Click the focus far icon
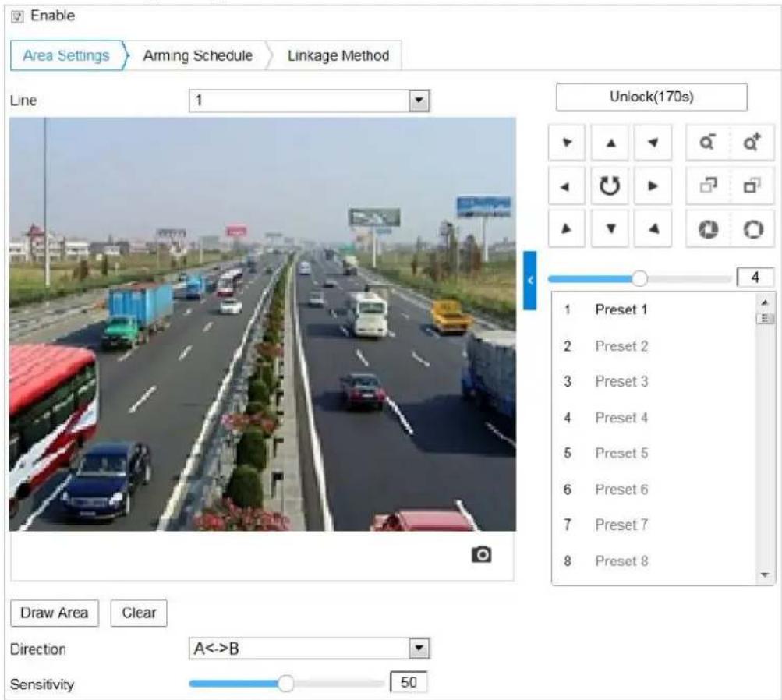The width and height of the screenshot is (782, 700). coord(752,186)
